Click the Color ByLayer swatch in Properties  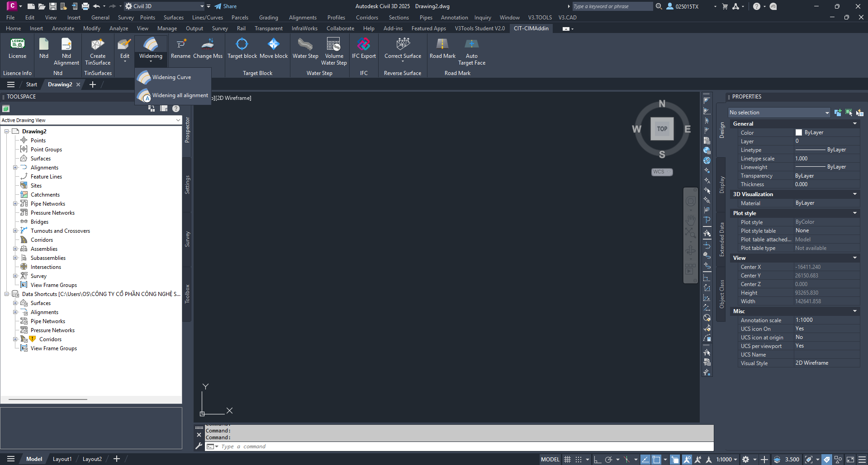(x=798, y=132)
